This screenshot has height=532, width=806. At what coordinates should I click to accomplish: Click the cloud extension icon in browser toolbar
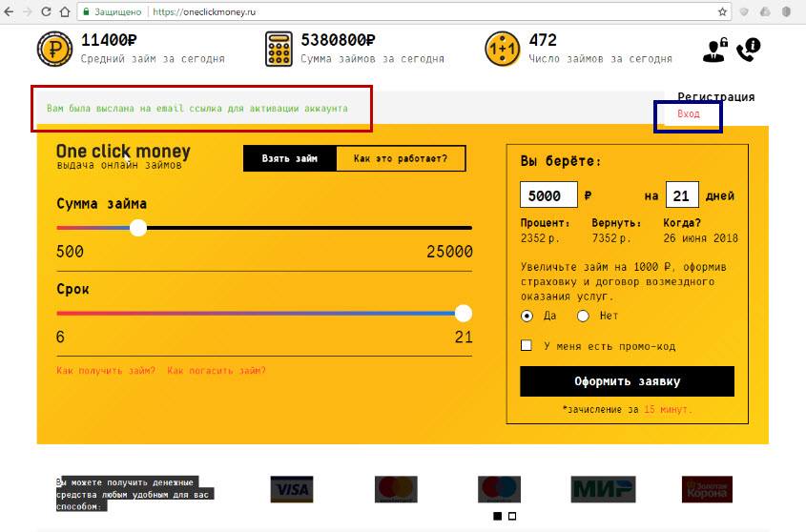[x=765, y=11]
